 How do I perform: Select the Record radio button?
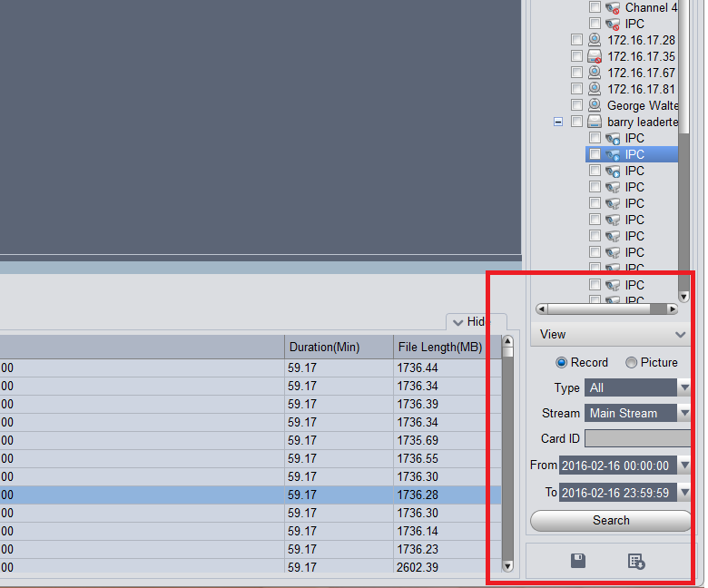[561, 362]
